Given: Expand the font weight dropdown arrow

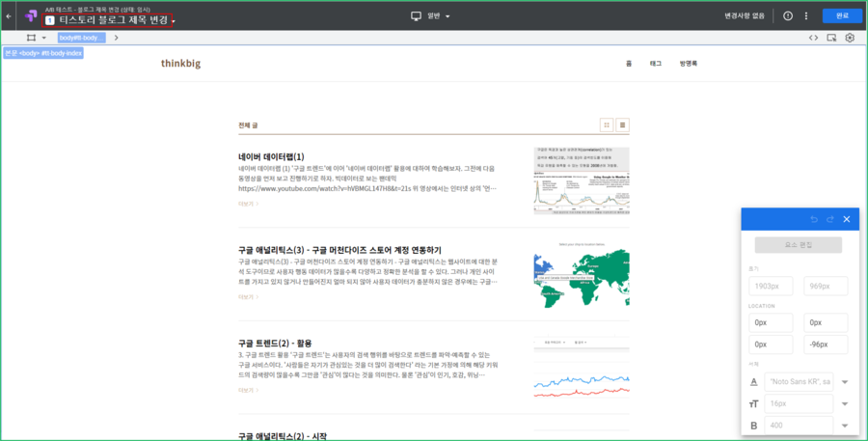Looking at the screenshot, I should click(x=845, y=426).
